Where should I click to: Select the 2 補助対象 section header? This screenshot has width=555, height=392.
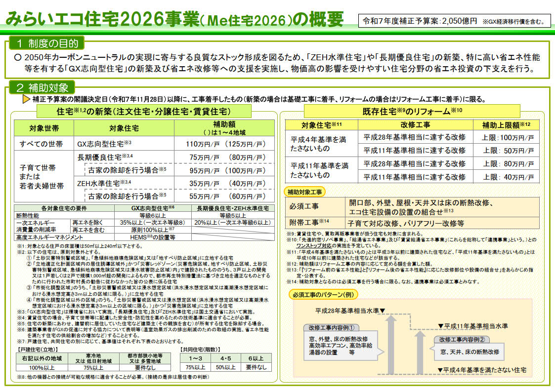[43, 88]
